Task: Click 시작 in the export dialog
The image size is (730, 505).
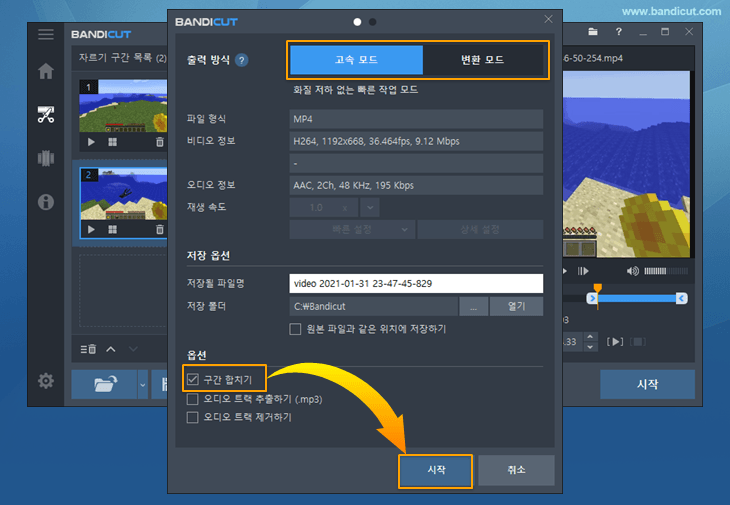Action: tap(436, 471)
